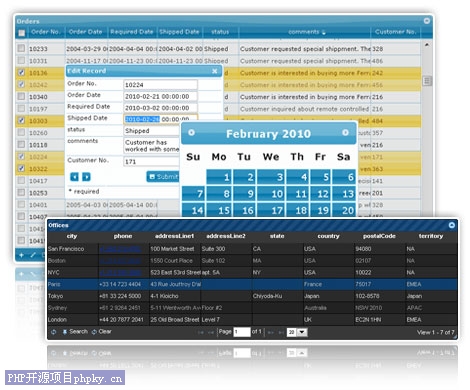This screenshot has width=470, height=390.
Task: Click the NYC office phone link
Action: (120, 273)
